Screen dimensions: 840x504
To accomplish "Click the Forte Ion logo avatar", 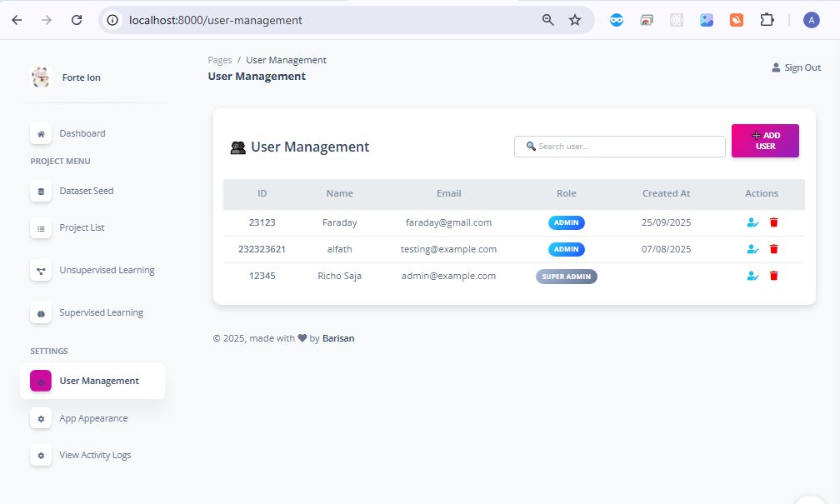I will click(x=41, y=77).
